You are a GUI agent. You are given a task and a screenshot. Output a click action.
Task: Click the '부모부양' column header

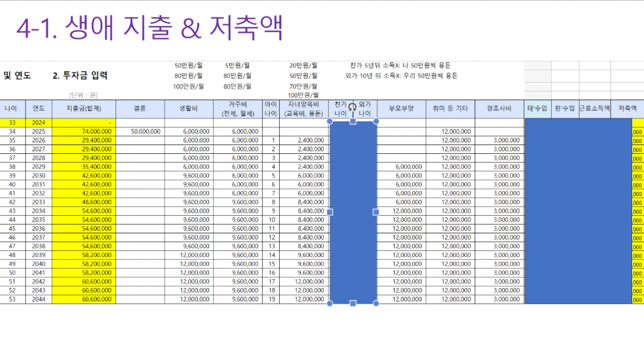[401, 109]
